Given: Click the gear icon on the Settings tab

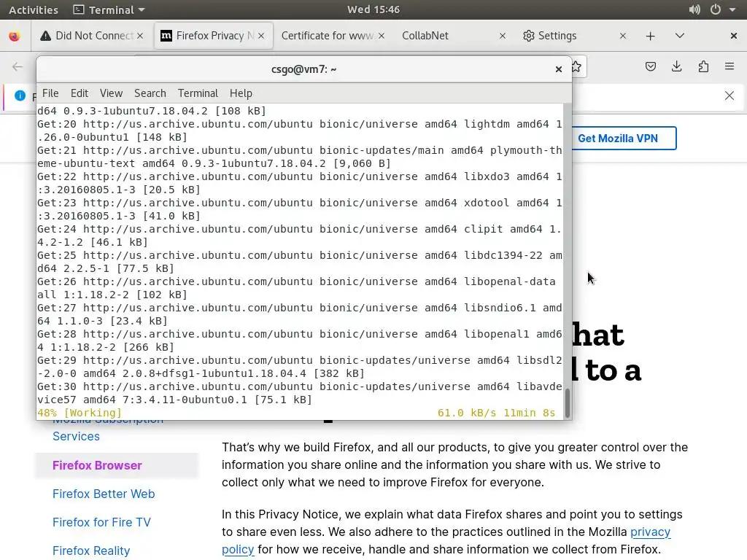Looking at the screenshot, I should coord(528,36).
